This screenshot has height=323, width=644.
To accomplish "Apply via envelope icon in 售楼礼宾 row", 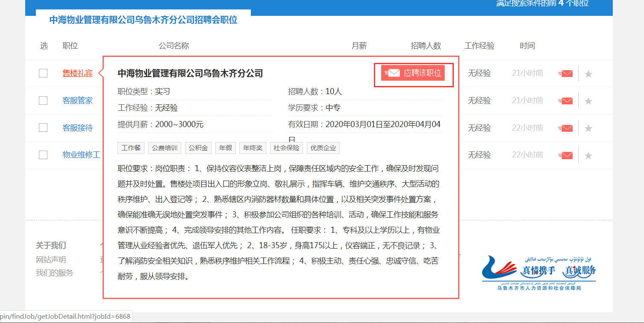I will pyautogui.click(x=565, y=74).
